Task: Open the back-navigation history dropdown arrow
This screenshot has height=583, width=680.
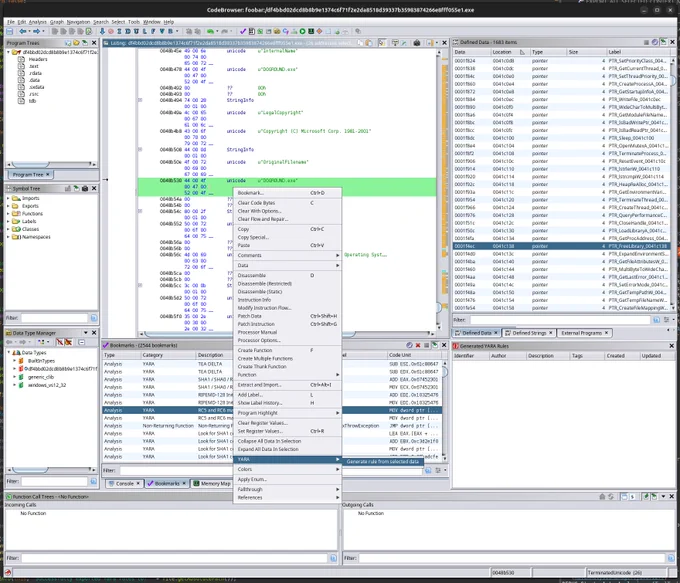Action: tap(29, 31)
